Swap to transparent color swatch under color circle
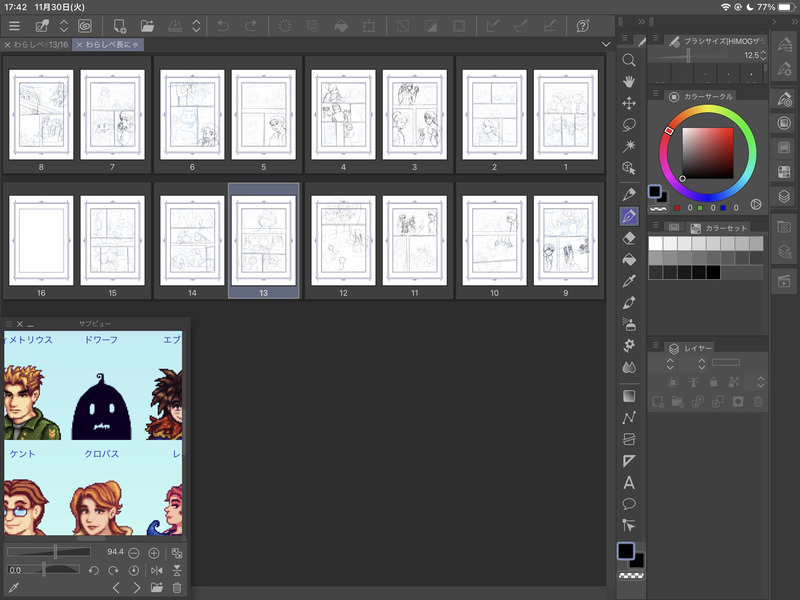This screenshot has height=600, width=800. 658,209
